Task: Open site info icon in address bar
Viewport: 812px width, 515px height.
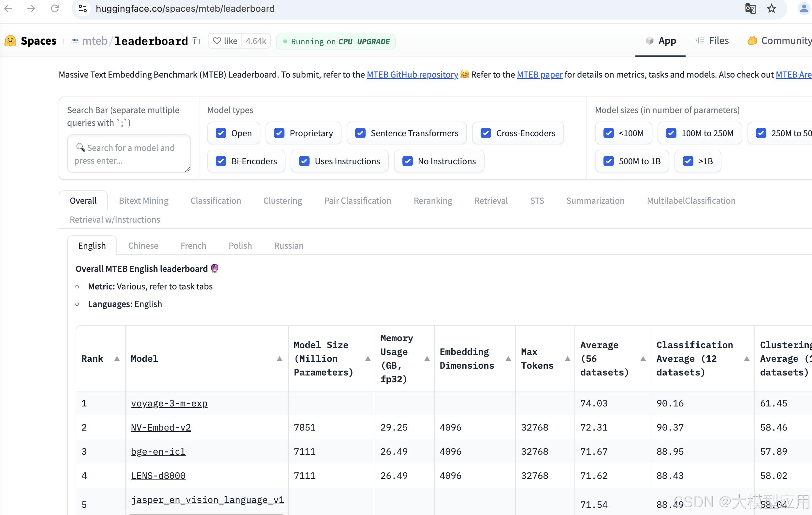Action: coord(83,8)
